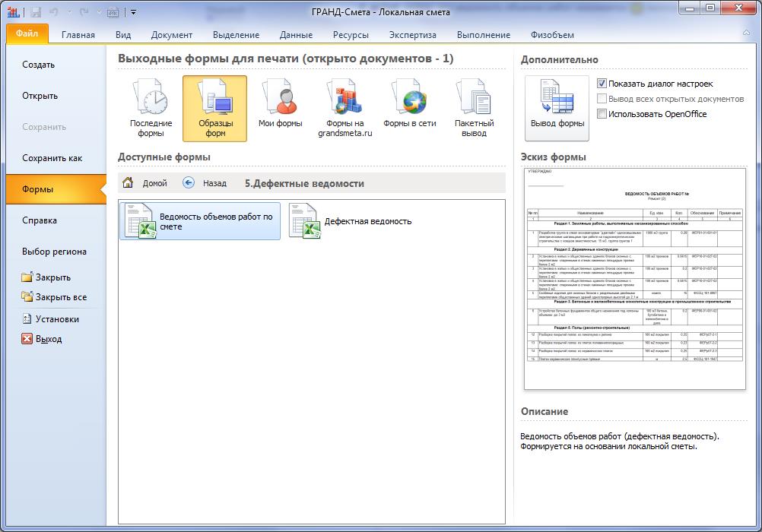
Task: Open Мои формы user forms
Action: coord(280,108)
